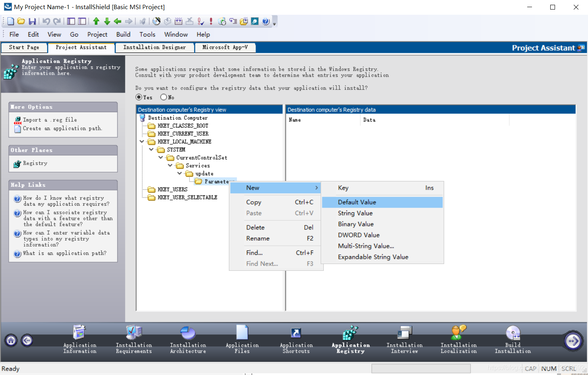This screenshot has width=588, height=375.
Task: Open the Tools menu
Action: coord(147,34)
